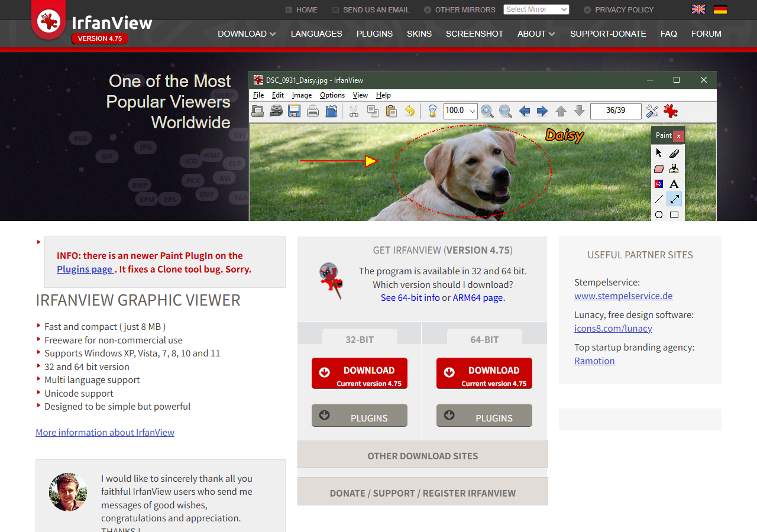Click the Copy icon in banner toolbar
Viewport: 757px width, 532px height.
[x=373, y=111]
